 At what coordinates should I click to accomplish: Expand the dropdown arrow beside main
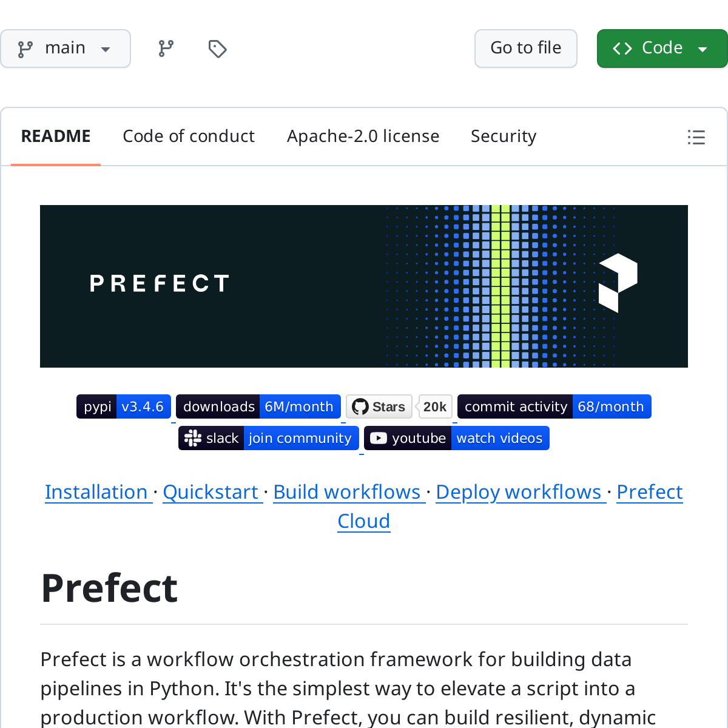pos(106,49)
